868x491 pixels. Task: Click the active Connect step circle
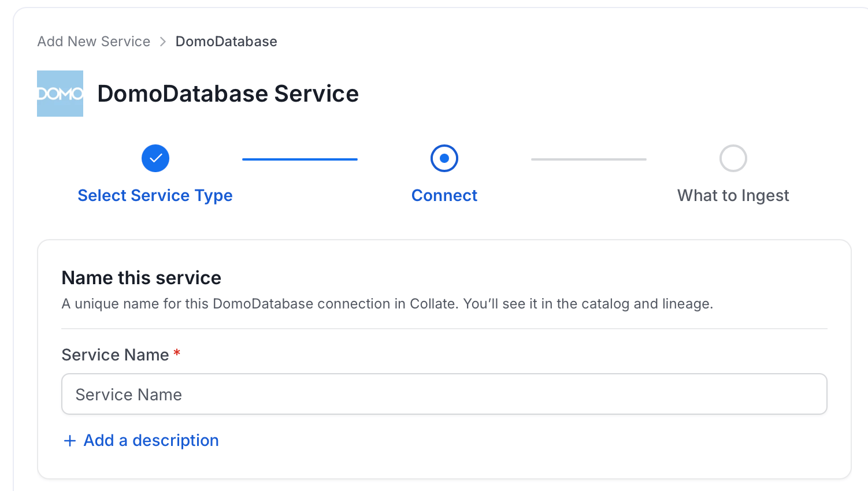pos(444,158)
